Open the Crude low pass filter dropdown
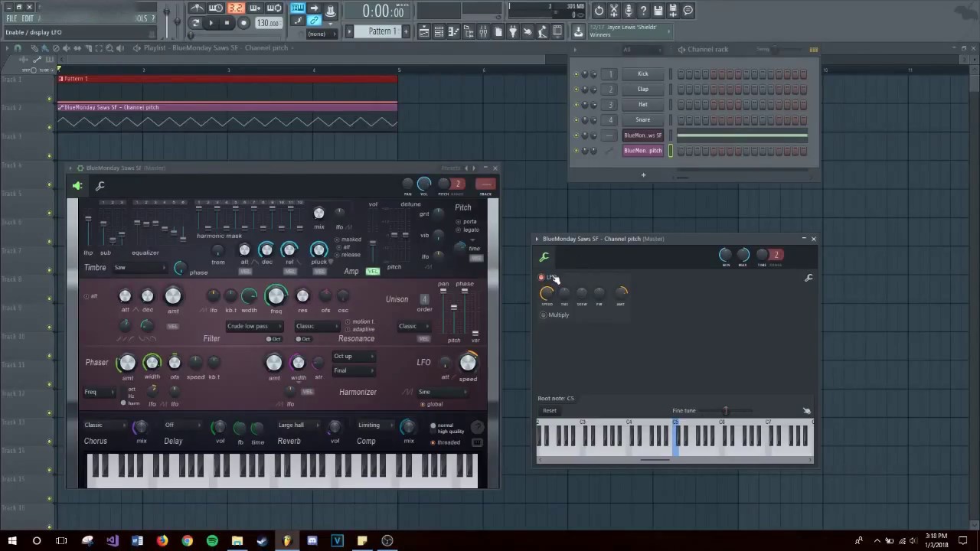Image resolution: width=980 pixels, height=551 pixels. [253, 326]
